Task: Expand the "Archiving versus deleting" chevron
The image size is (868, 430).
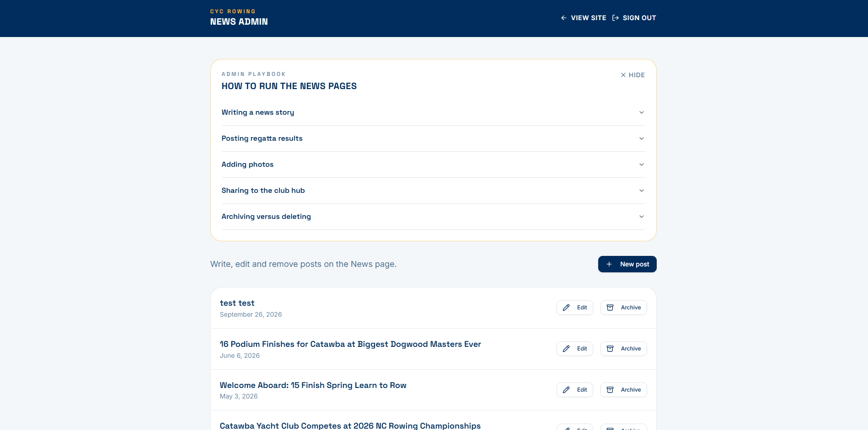Action: (x=642, y=217)
